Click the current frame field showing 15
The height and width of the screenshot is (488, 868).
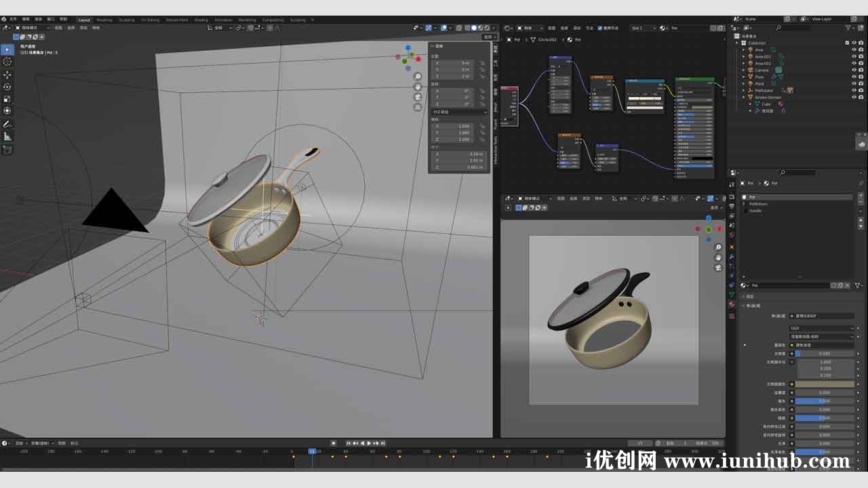(x=640, y=443)
